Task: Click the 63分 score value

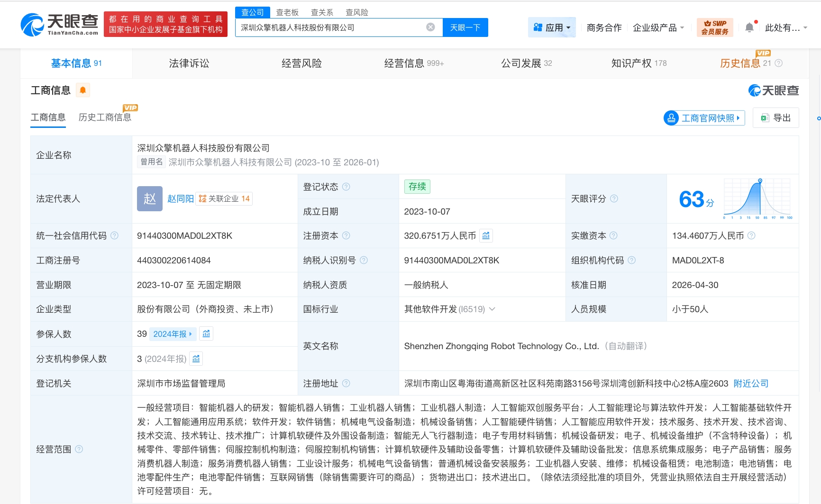Action: click(697, 199)
